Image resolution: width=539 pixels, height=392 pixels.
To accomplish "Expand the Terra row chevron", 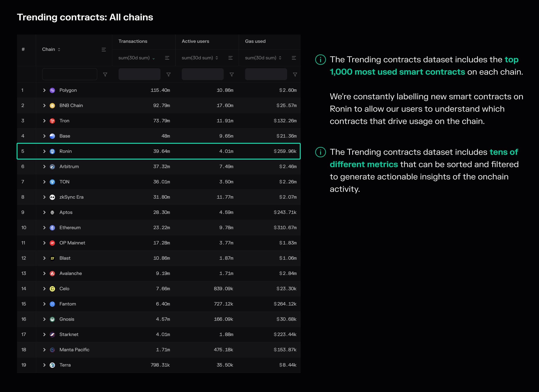I will 44,365.
